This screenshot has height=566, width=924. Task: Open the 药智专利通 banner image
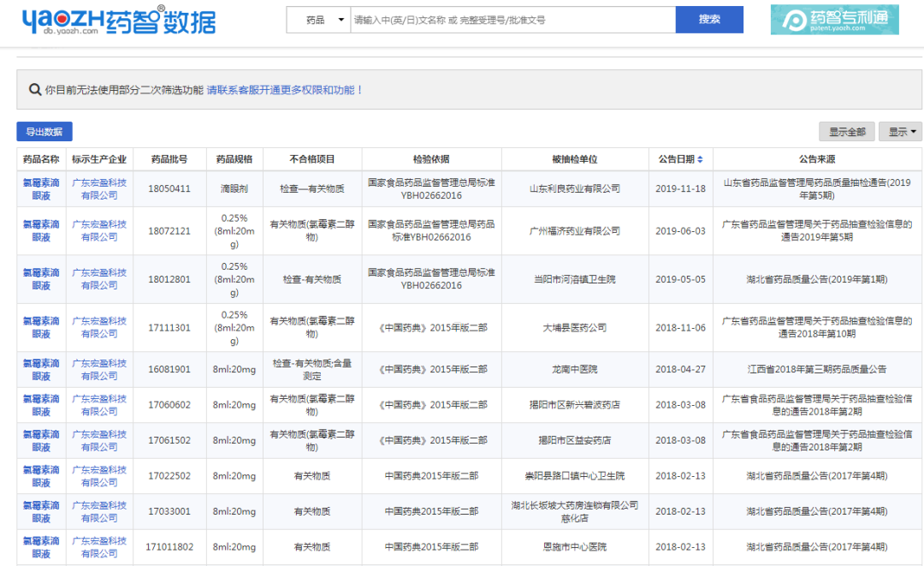click(834, 20)
